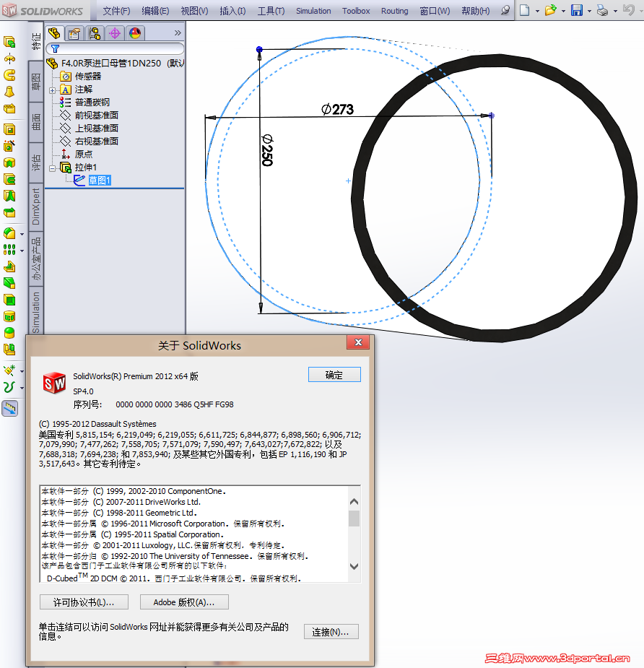Open the 工具(T) menu
Screen dimensions: 644x668
coord(271,11)
